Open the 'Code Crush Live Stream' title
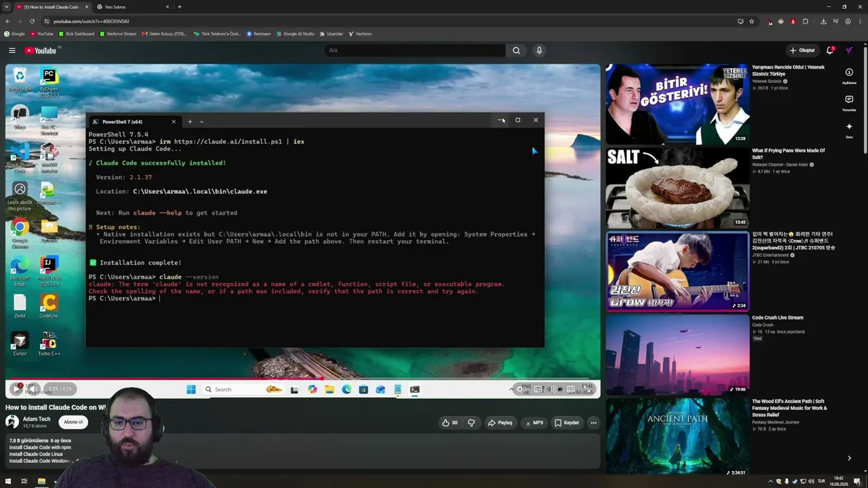Image resolution: width=868 pixels, height=488 pixels. pyautogui.click(x=777, y=317)
